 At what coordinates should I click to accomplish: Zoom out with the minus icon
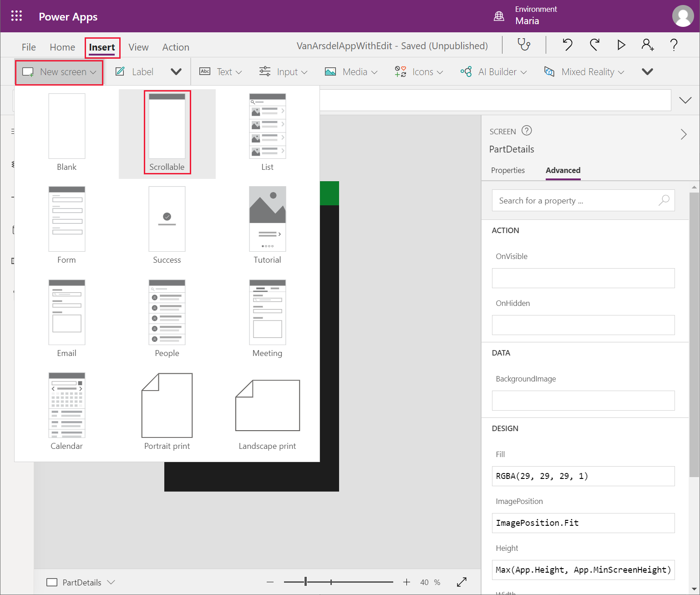click(270, 582)
